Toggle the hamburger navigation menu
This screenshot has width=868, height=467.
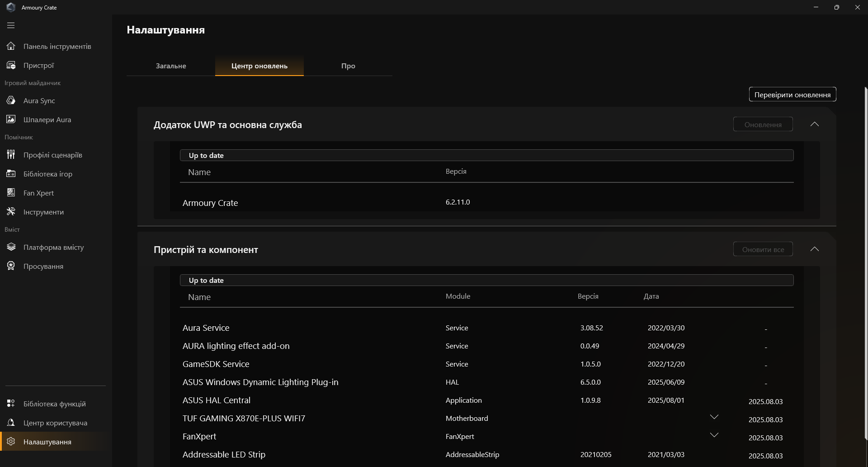pos(11,25)
